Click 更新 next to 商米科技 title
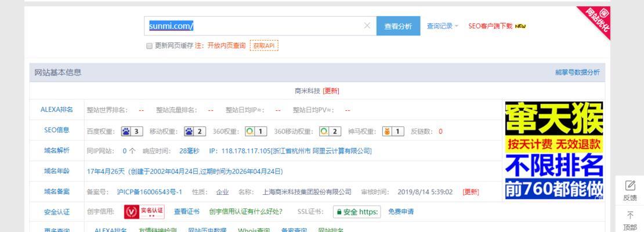Viewport: 644px width, 232px height. coord(331,91)
